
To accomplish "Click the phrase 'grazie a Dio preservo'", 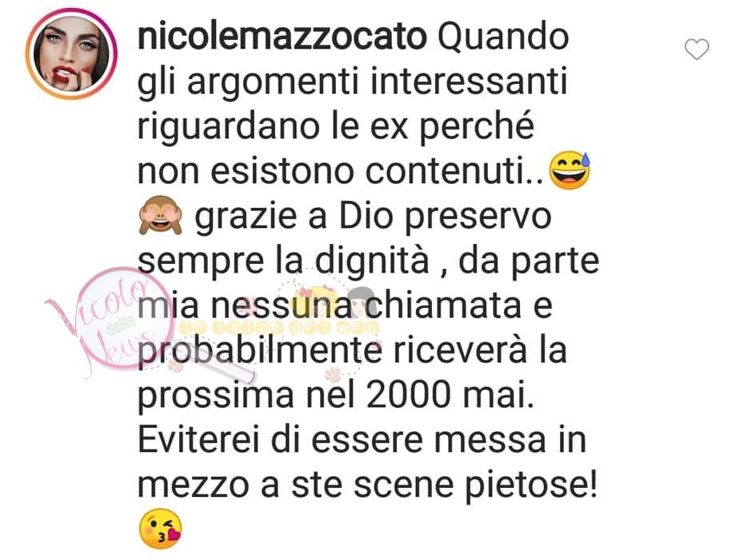I will click(373, 217).
